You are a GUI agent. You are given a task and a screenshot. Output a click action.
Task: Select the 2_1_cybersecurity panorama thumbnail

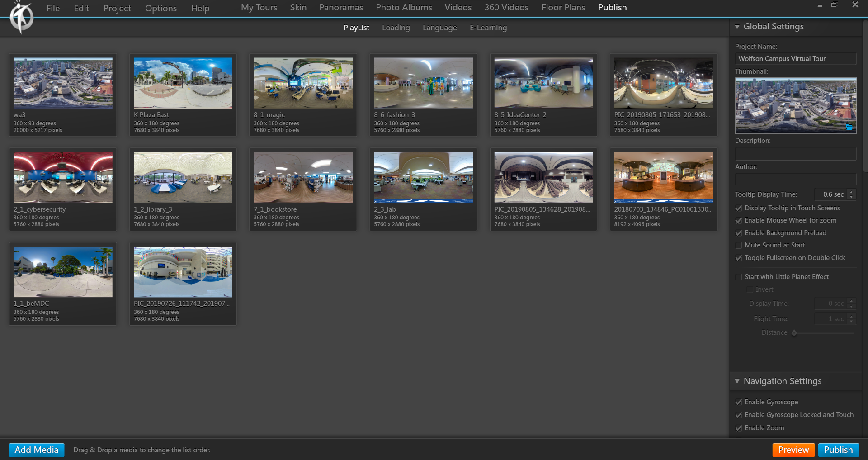(x=63, y=177)
